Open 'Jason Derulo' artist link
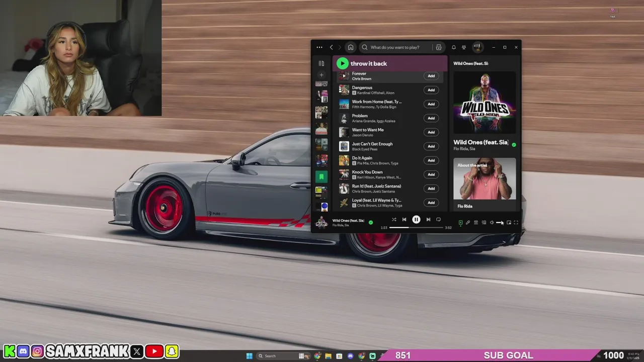644x362 pixels. (362, 135)
